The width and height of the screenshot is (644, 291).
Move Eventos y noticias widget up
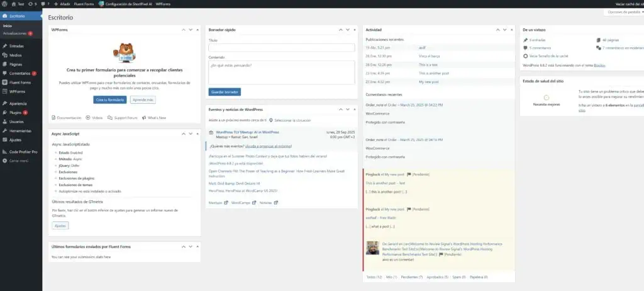click(340, 110)
